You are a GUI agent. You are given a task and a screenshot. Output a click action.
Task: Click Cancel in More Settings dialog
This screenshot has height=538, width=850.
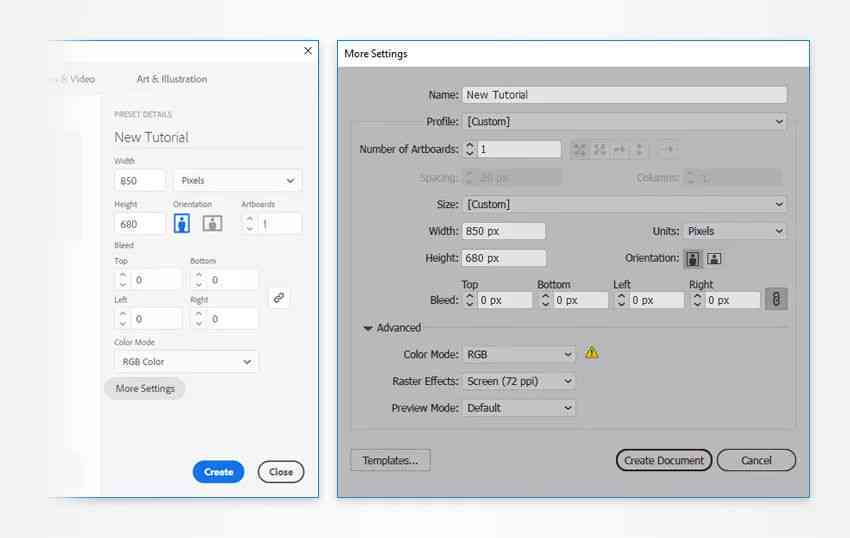point(756,460)
